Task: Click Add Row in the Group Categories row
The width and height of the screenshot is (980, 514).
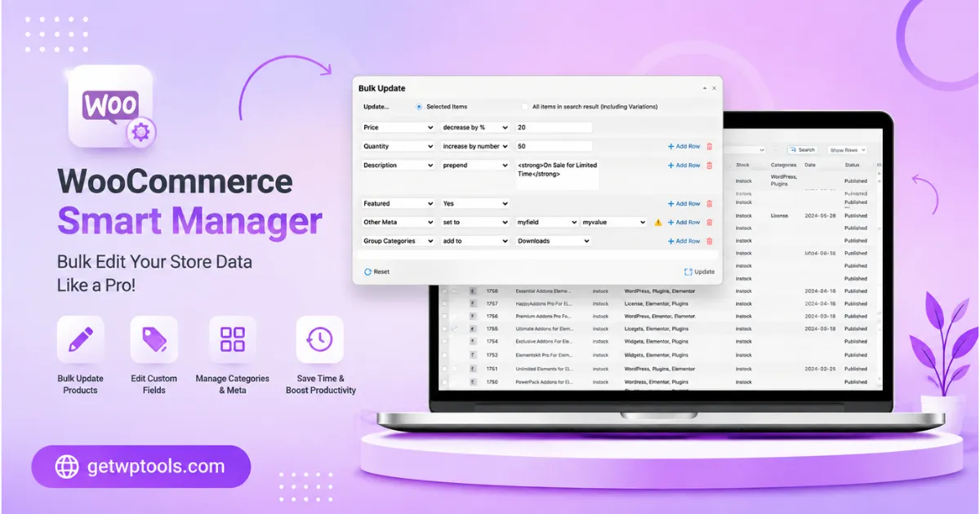Action: pos(684,241)
